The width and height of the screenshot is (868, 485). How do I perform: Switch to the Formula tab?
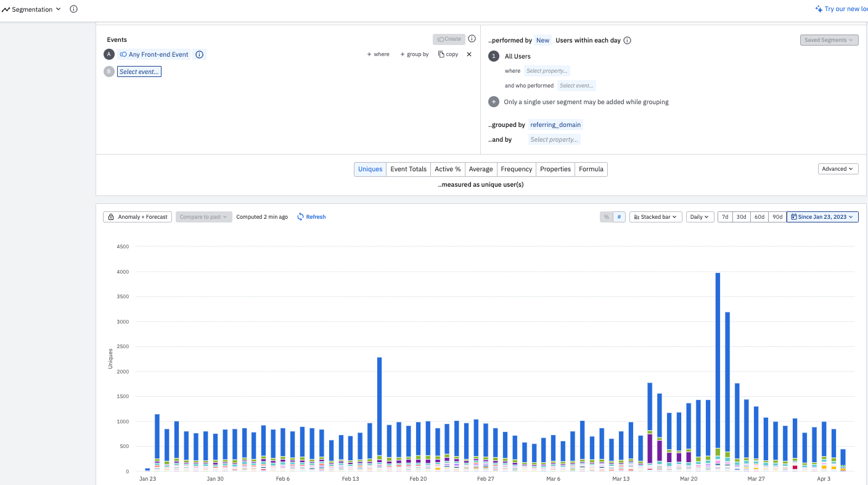pos(591,169)
